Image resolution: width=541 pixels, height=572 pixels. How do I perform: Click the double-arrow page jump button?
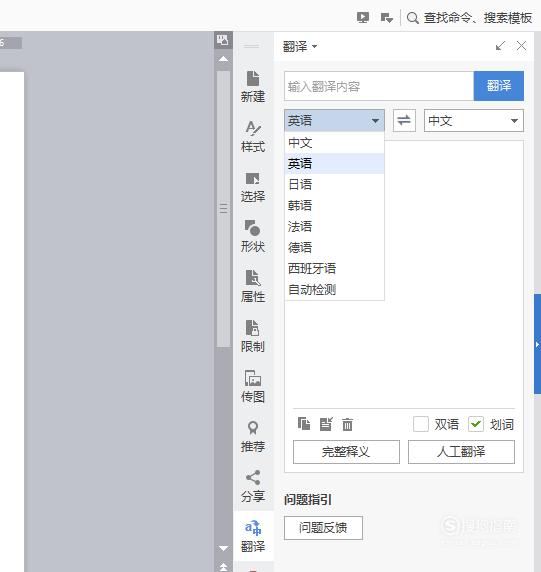point(223,567)
